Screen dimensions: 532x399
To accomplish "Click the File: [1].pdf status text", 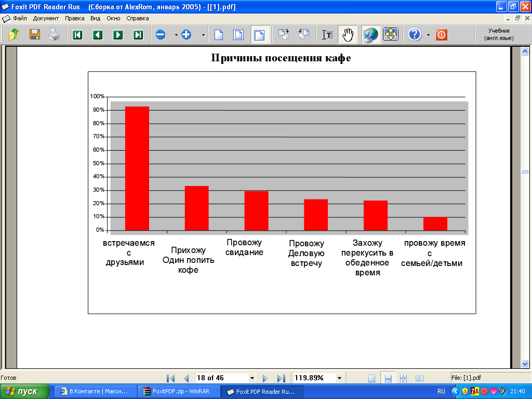I will point(466,378).
